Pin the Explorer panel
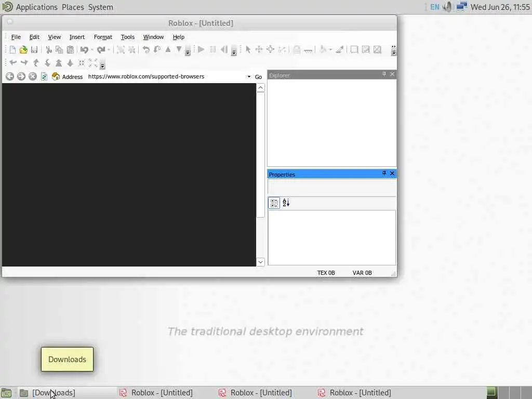Viewport: 532px width, 399px height. [x=384, y=74]
